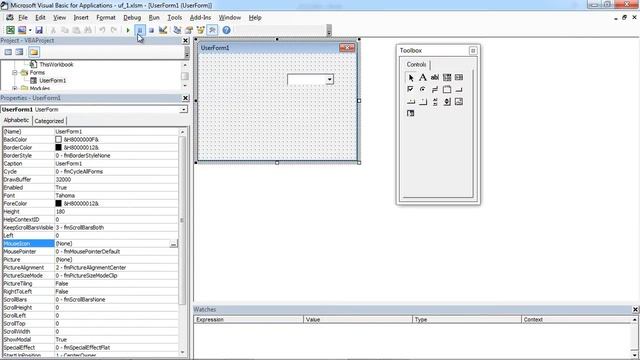Image resolution: width=640 pixels, height=360 pixels.
Task: Click scroll-down arrow of Properties list
Action: [x=182, y=352]
